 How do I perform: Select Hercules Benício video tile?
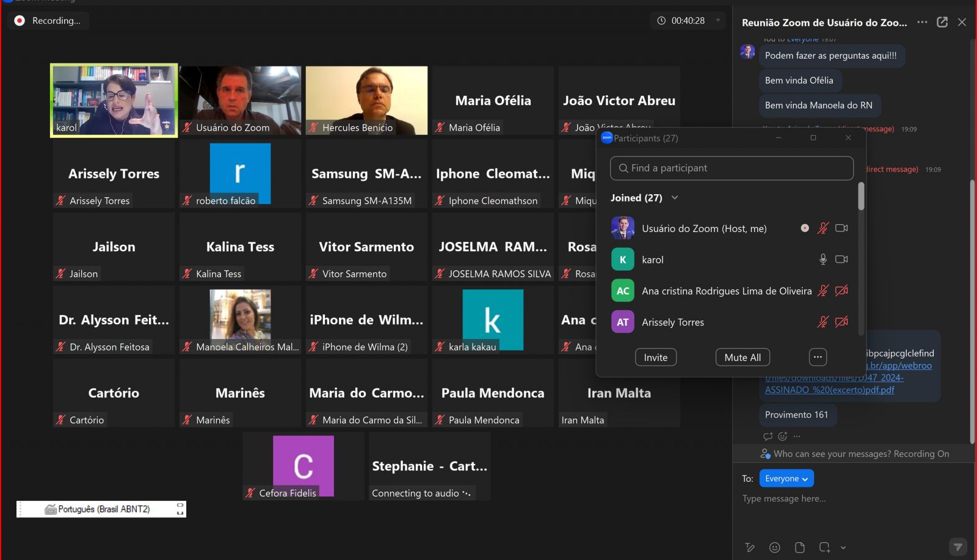click(x=366, y=101)
